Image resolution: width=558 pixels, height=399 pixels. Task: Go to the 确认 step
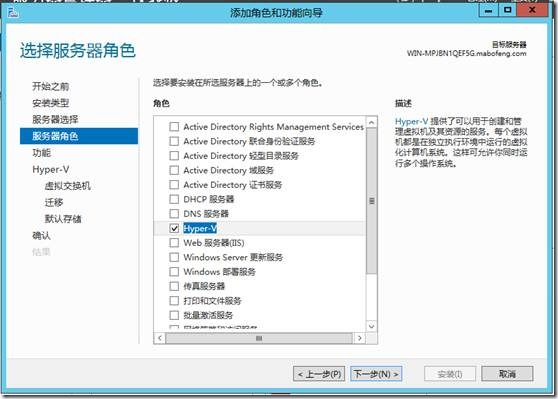pos(42,235)
